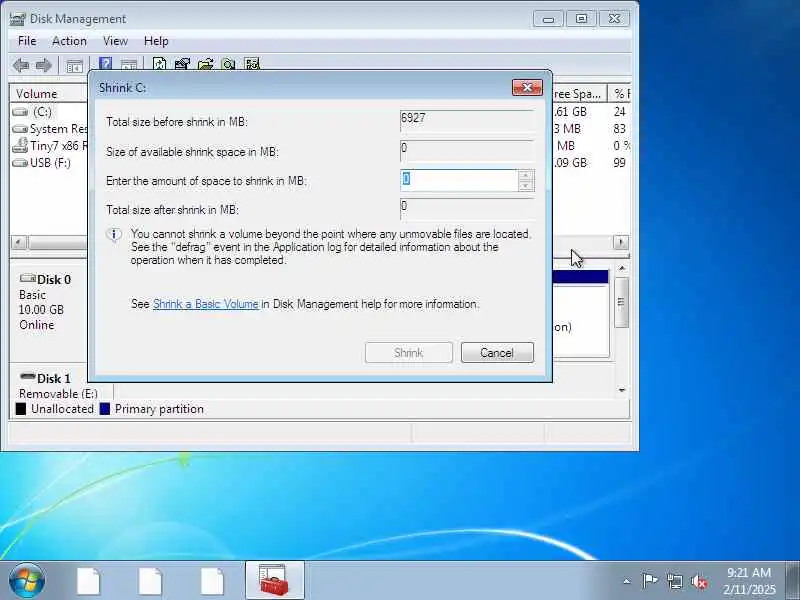This screenshot has height=600, width=800.
Task: Click the blue Help question mark toolbar icon
Action: pyautogui.click(x=106, y=64)
